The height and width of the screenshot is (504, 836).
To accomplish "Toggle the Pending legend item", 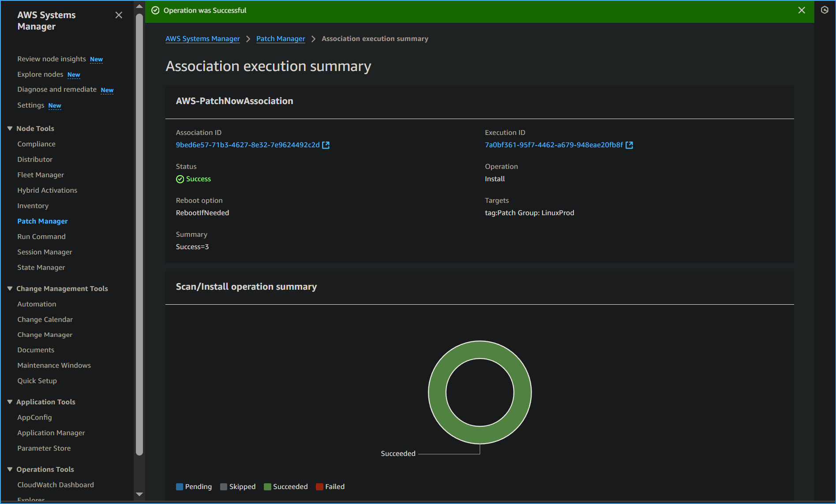I will pyautogui.click(x=194, y=487).
